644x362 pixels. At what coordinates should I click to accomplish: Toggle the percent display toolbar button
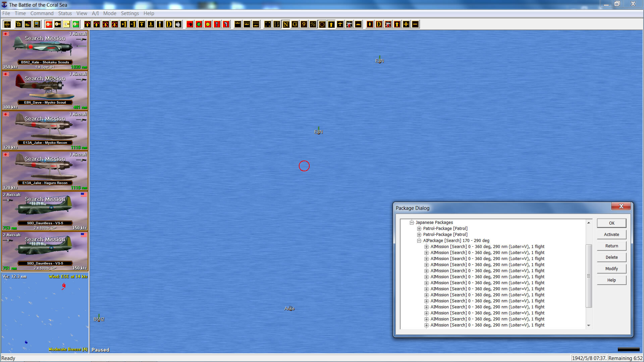tap(313, 24)
